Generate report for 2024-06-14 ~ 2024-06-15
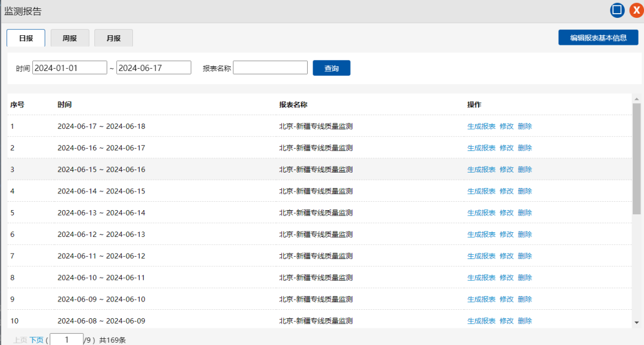 click(481, 192)
